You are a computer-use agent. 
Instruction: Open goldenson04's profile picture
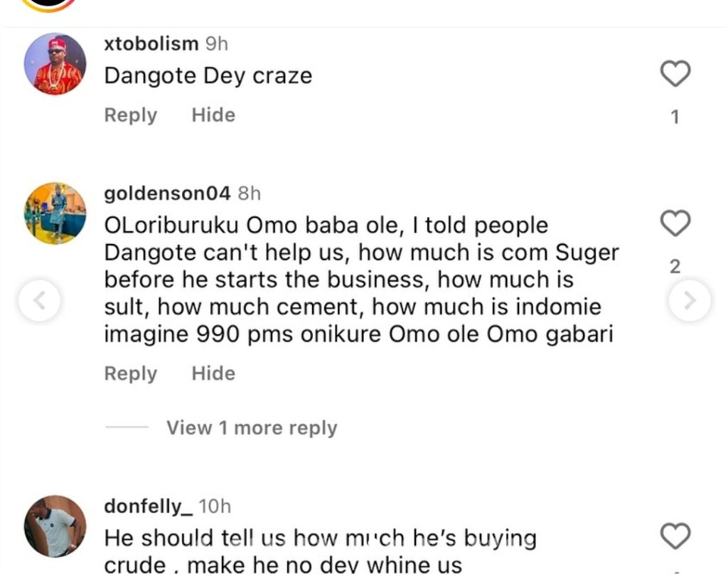tap(55, 213)
